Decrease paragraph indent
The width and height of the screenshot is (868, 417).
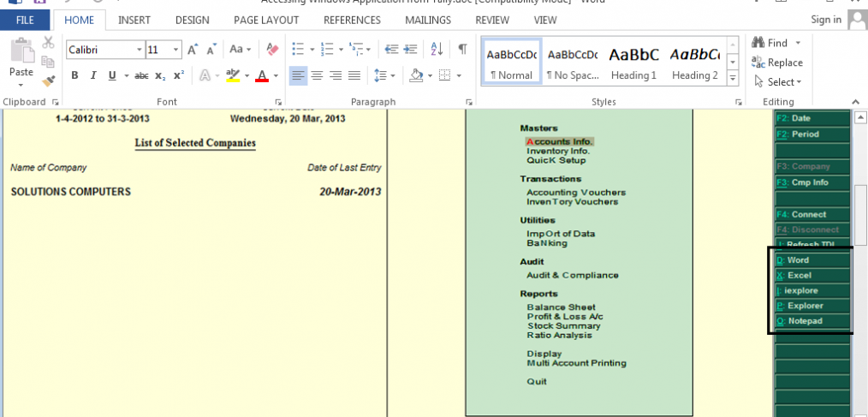pyautogui.click(x=392, y=50)
